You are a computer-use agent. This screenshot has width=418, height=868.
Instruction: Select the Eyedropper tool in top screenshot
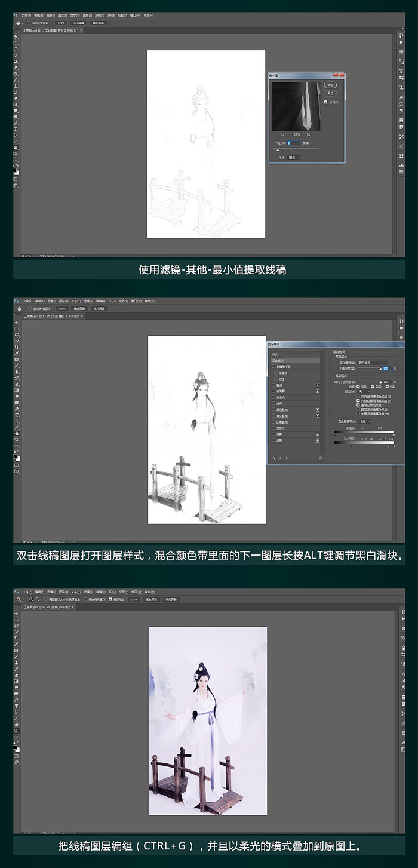pos(16,68)
